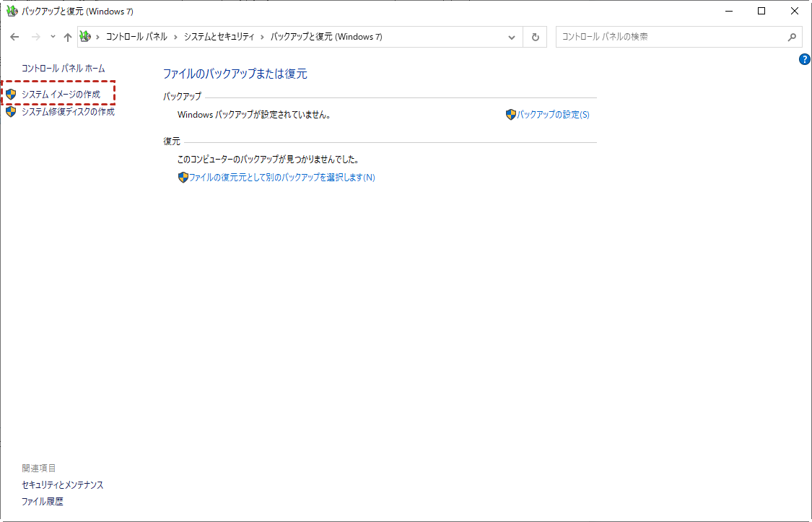
Task: Expand the address bar history dropdown
Action: (x=512, y=38)
